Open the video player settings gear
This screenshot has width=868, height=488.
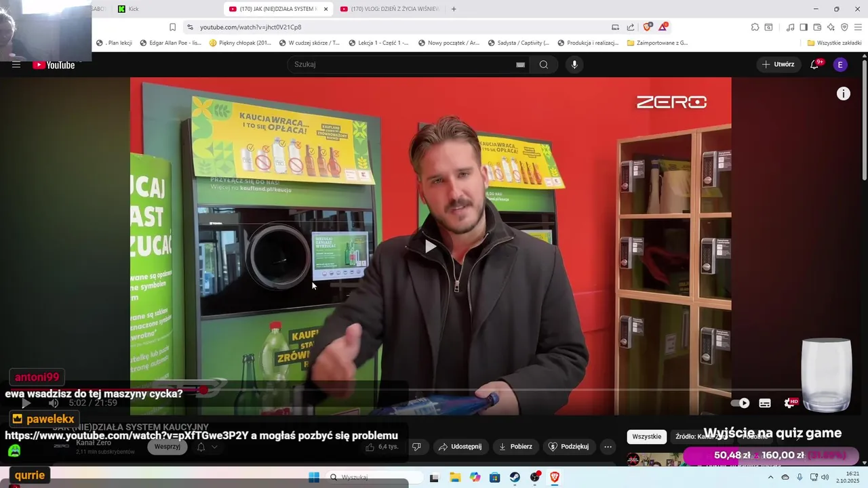coord(789,403)
